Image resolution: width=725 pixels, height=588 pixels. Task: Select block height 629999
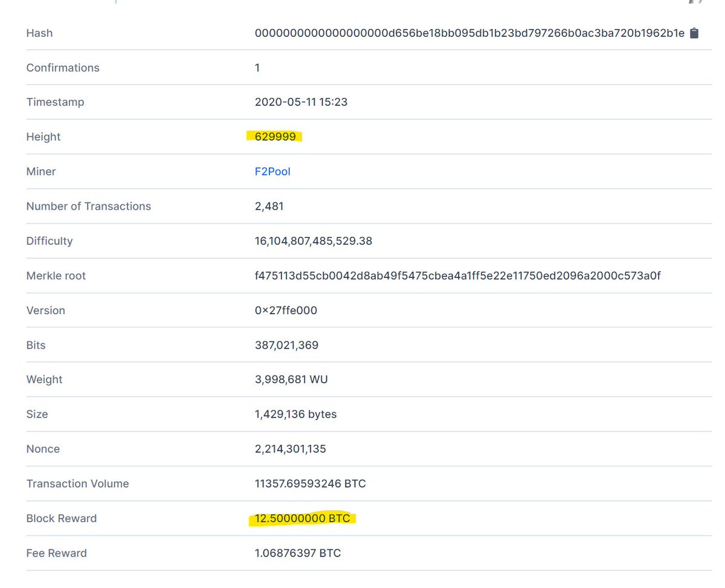click(275, 137)
